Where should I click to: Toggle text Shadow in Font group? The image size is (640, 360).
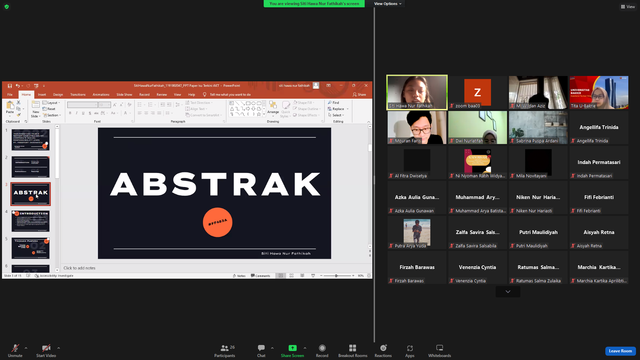tap(90, 113)
